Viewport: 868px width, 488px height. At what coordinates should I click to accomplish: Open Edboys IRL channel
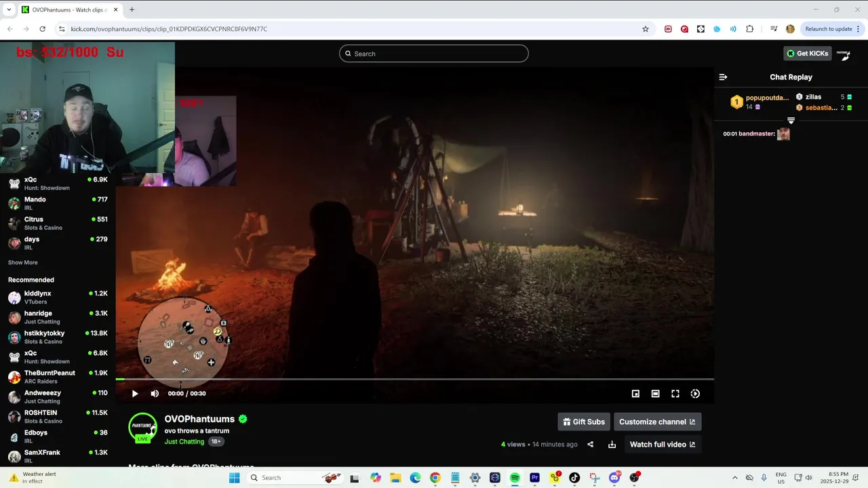58,436
